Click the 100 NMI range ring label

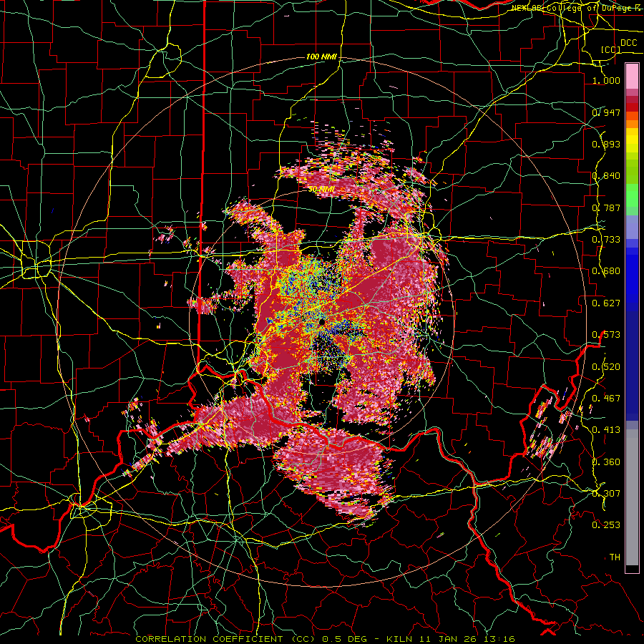(x=321, y=57)
